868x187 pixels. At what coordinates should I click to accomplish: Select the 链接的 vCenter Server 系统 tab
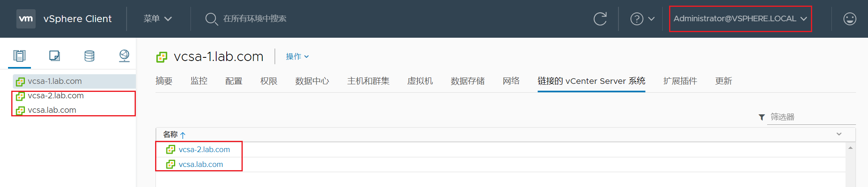592,81
